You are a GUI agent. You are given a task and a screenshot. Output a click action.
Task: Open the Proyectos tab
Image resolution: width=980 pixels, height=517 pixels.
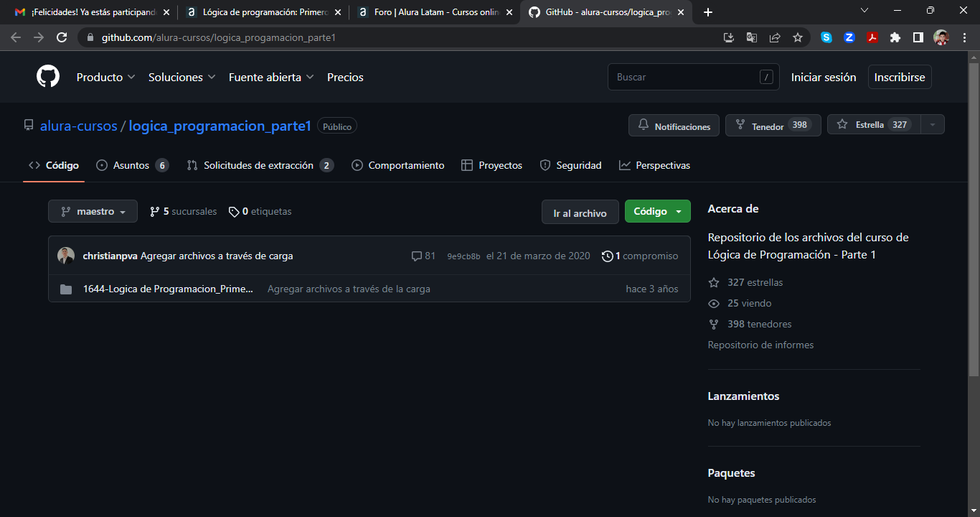[x=492, y=165]
